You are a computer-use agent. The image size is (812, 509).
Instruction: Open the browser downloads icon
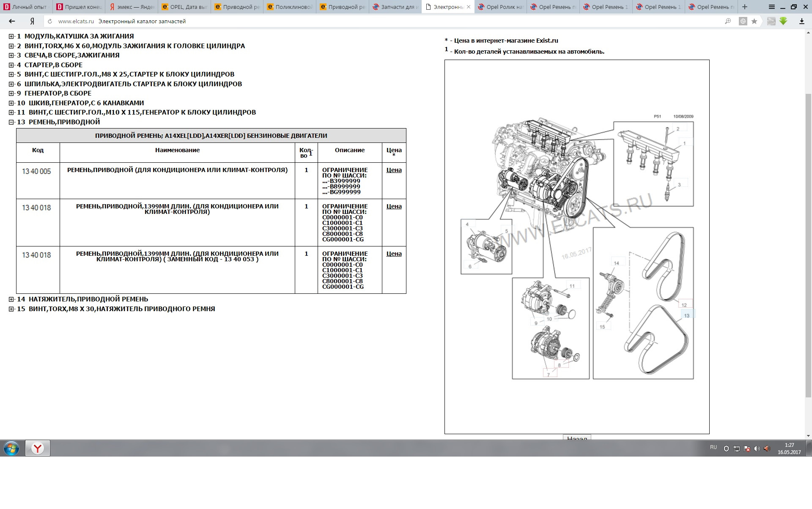801,21
